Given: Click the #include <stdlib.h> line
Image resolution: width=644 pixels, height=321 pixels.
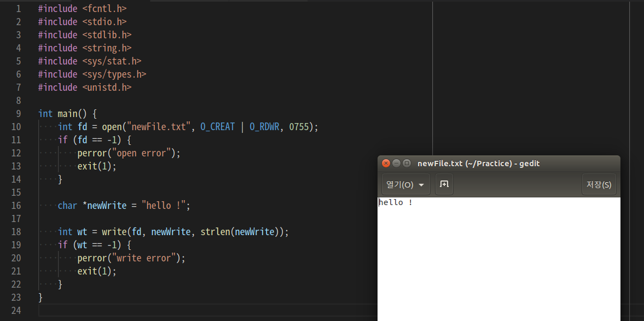Looking at the screenshot, I should point(85,35).
